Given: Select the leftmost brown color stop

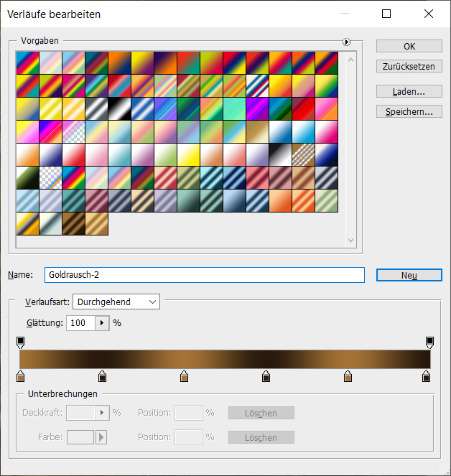Looking at the screenshot, I should coord(20,376).
